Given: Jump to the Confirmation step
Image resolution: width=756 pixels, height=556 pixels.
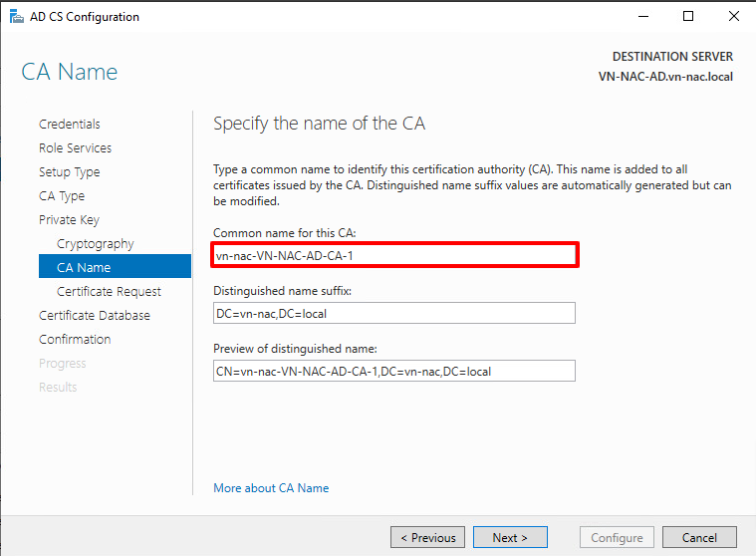Looking at the screenshot, I should (x=75, y=340).
